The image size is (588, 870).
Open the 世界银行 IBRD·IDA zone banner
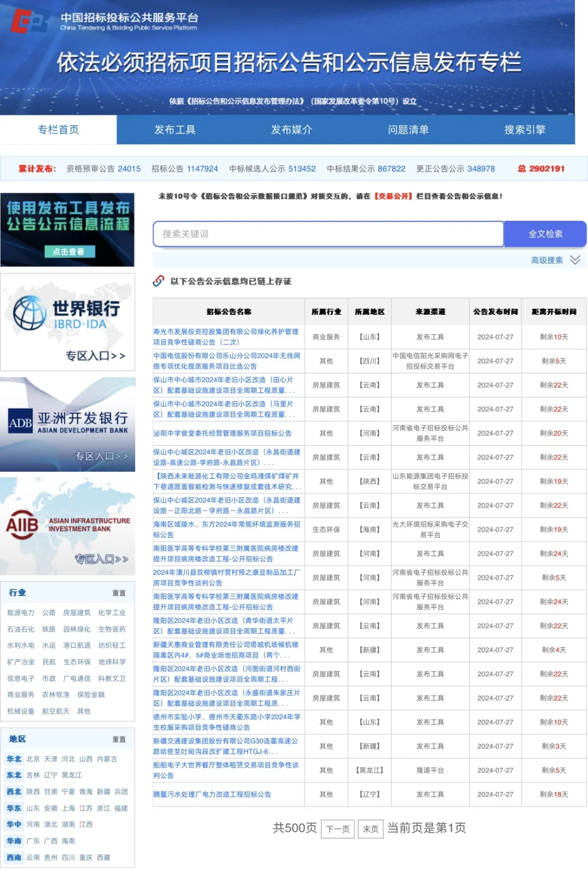pyautogui.click(x=68, y=322)
